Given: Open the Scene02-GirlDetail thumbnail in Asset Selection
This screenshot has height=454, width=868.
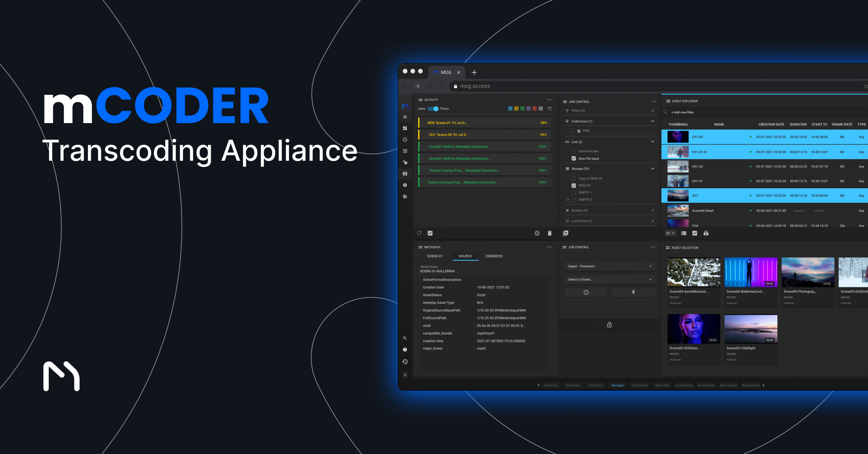Looking at the screenshot, I should (693, 328).
